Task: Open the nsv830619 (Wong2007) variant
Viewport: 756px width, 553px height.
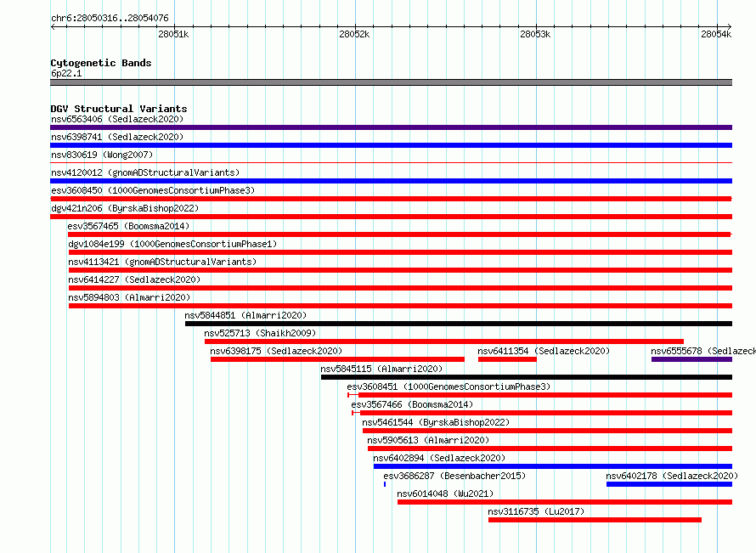Action: point(102,155)
